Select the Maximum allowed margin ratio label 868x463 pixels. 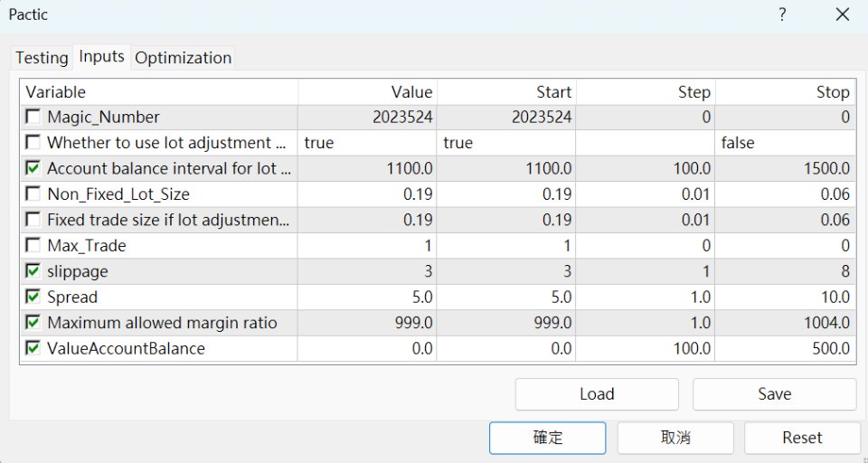coord(162,323)
